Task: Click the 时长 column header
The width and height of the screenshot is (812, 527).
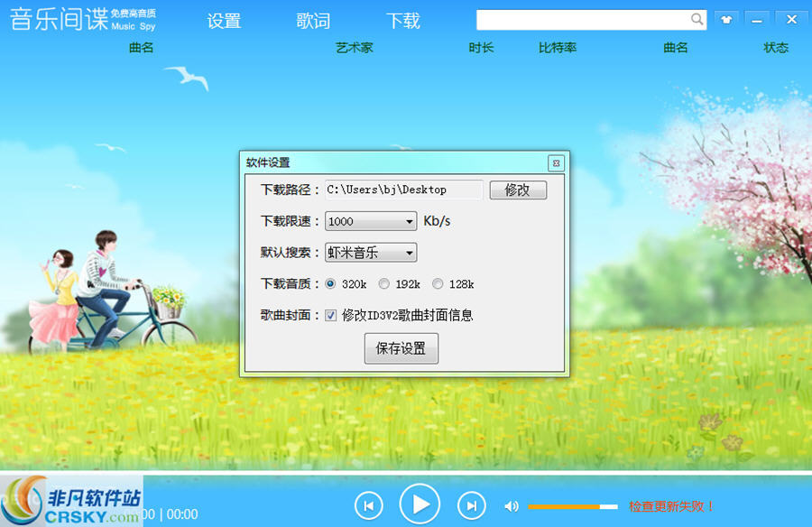Action: pos(481,48)
